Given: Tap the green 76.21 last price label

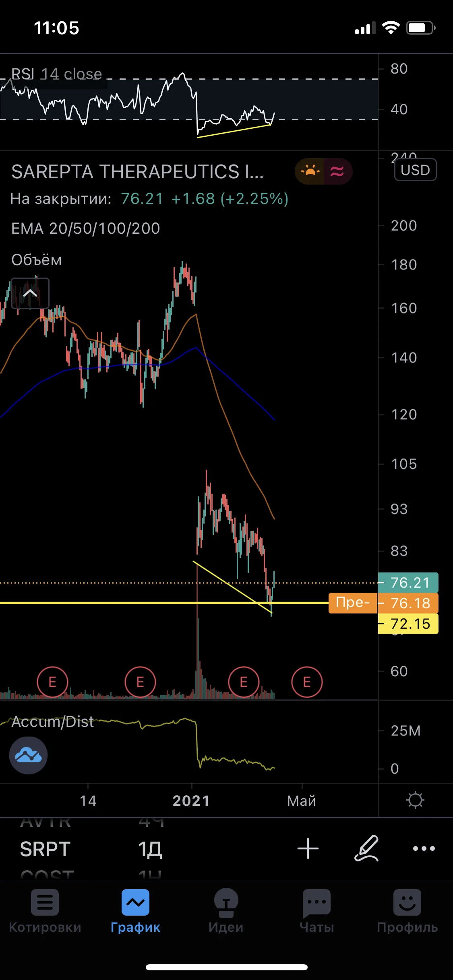Looking at the screenshot, I should coord(409,583).
